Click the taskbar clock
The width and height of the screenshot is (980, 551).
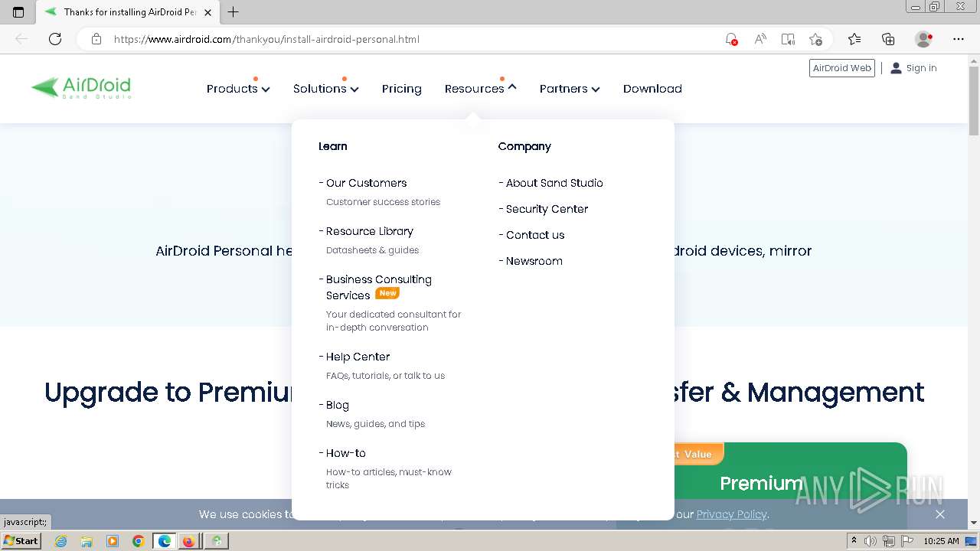pos(941,541)
